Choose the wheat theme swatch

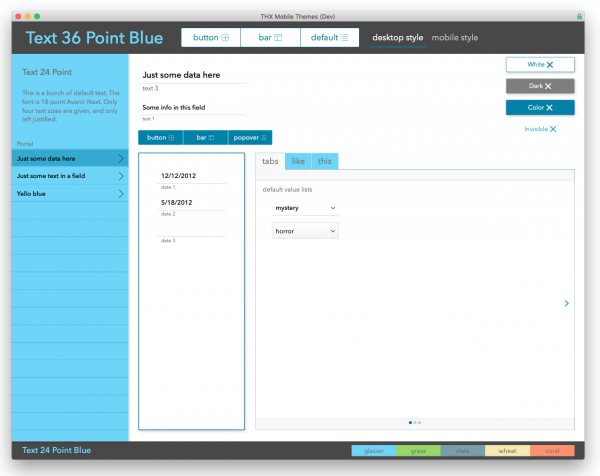click(507, 451)
